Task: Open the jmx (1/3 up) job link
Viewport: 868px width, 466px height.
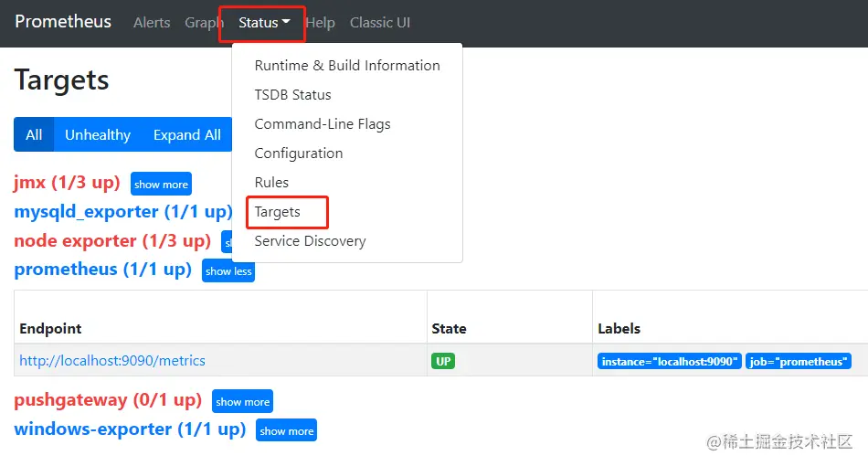Action: point(67,182)
